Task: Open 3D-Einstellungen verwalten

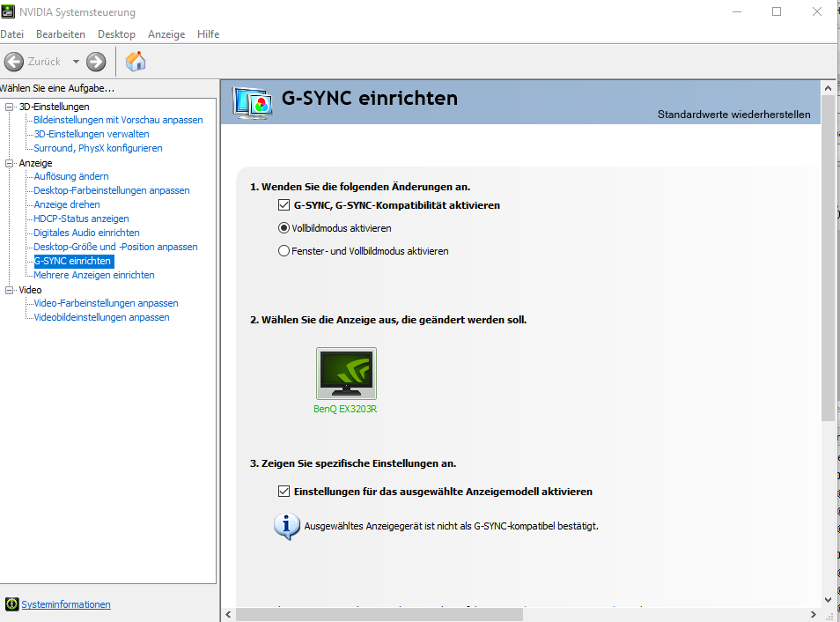Action: pos(92,134)
